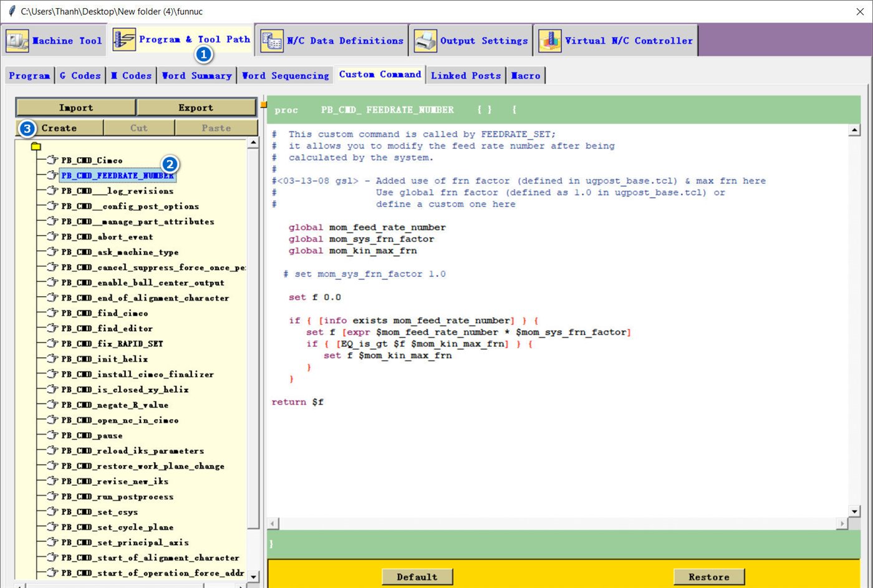The width and height of the screenshot is (873, 588).
Task: Select PB_CMD_install_cimco_finalizer
Action: point(138,374)
